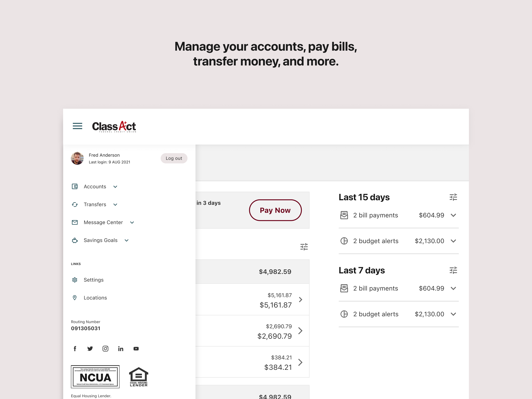
Task: Click the Last 15 days heading
Action: click(364, 197)
